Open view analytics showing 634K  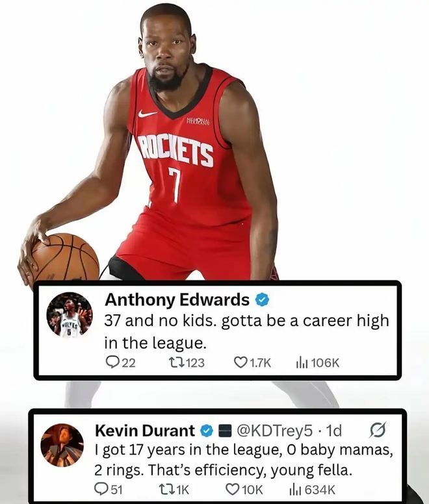click(295, 490)
